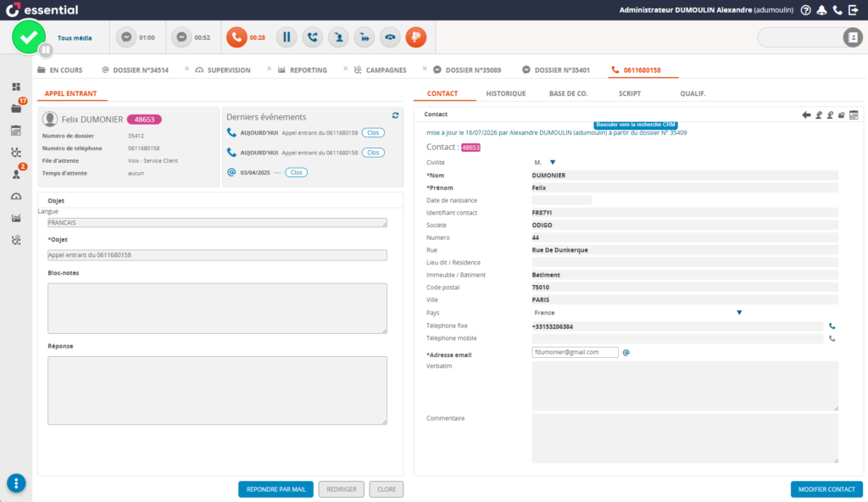This screenshot has width=868, height=502.
Task: Open the notifications bell icon
Action: 821,10
